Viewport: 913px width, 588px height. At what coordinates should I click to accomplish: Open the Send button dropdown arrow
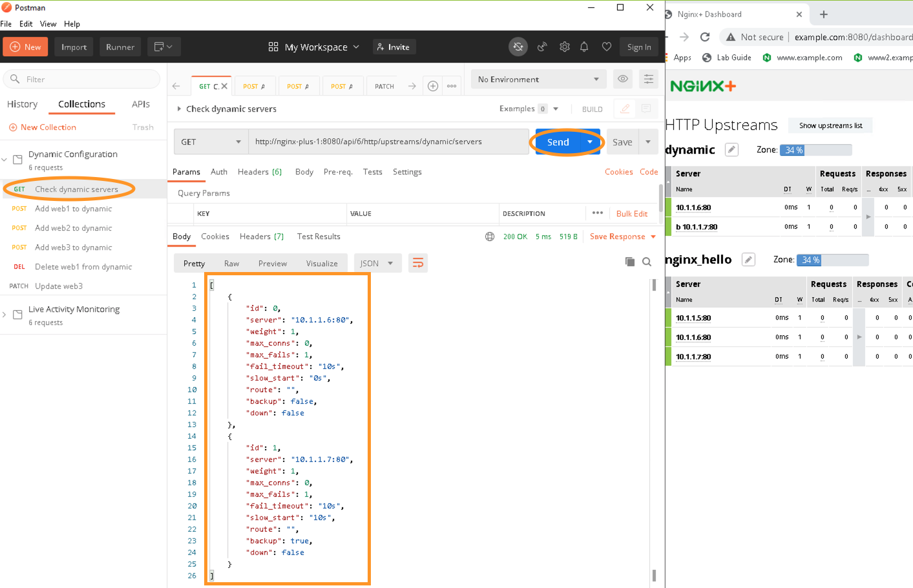pos(590,142)
